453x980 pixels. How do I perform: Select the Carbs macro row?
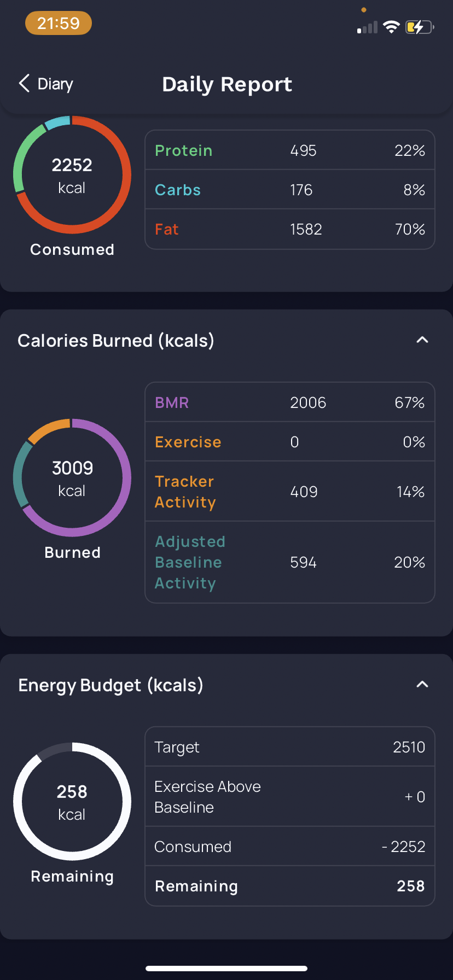(x=290, y=190)
